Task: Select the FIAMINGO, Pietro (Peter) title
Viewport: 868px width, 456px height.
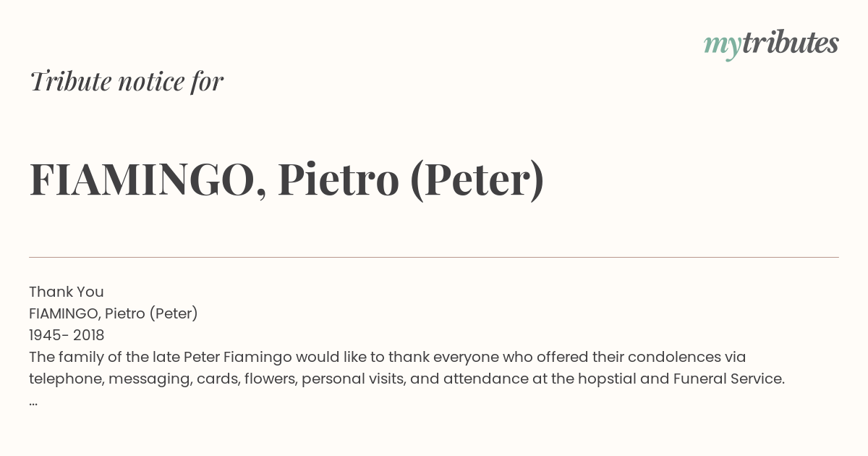Action: pos(287,180)
